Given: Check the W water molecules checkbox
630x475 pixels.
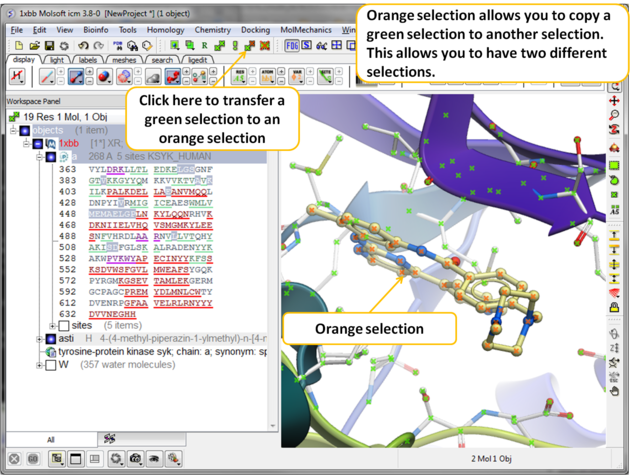Looking at the screenshot, I should pyautogui.click(x=50, y=365).
